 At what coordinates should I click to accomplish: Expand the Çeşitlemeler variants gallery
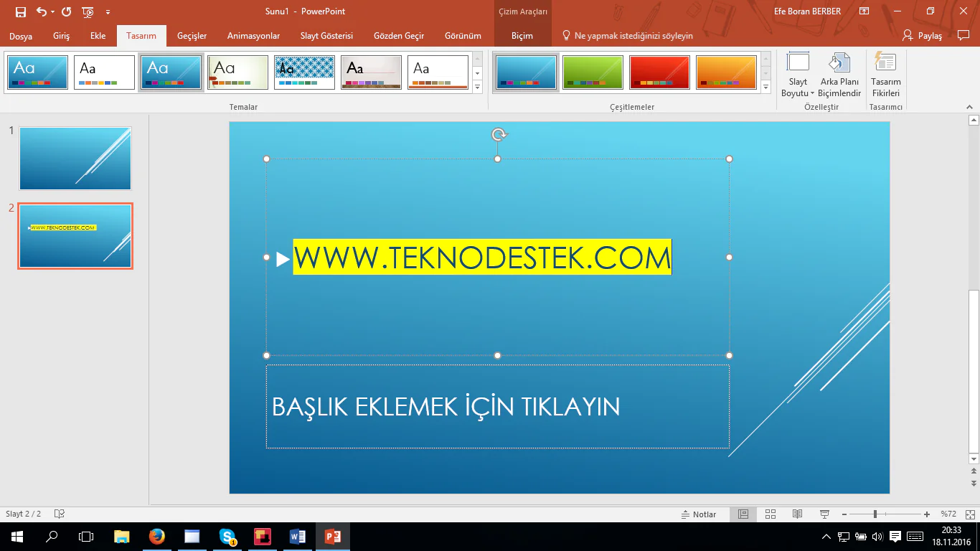click(765, 88)
